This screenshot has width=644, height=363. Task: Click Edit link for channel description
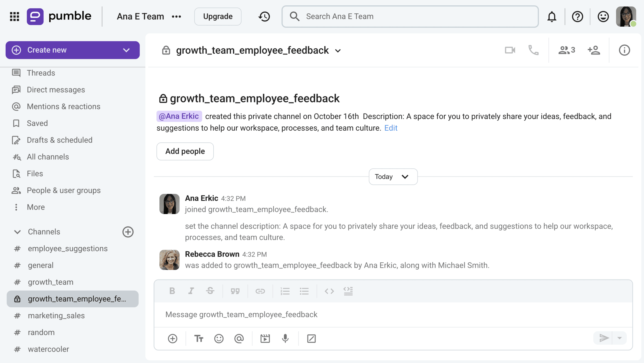click(390, 128)
